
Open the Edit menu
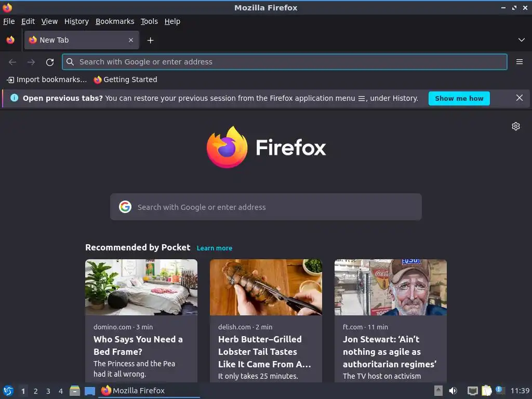click(x=28, y=21)
